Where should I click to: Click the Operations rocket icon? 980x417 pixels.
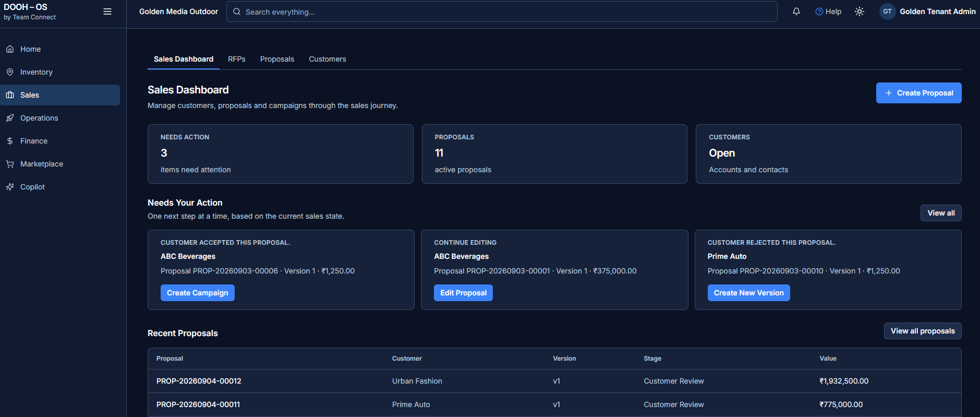tap(10, 118)
